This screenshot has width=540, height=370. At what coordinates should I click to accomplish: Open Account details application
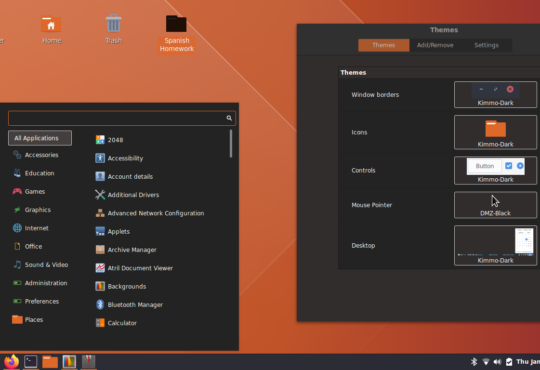(124, 176)
